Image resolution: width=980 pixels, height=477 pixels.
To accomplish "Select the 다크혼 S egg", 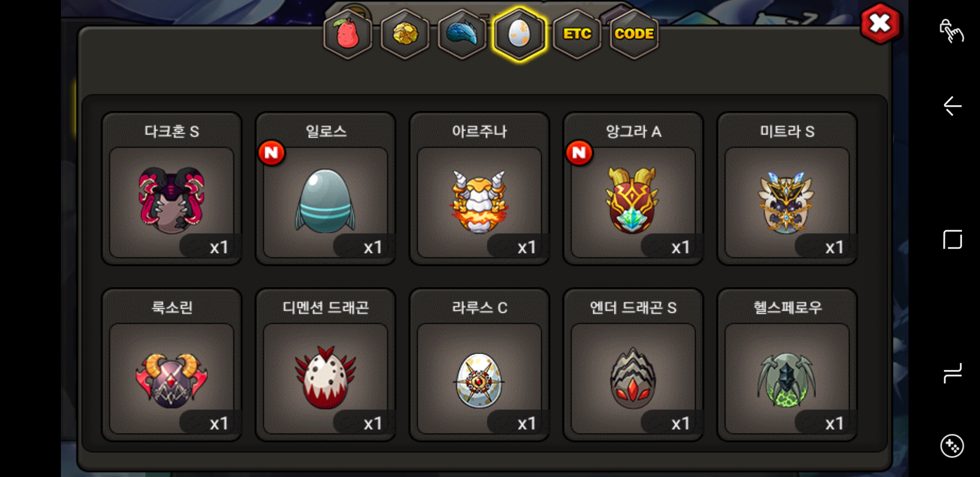I will pyautogui.click(x=172, y=189).
